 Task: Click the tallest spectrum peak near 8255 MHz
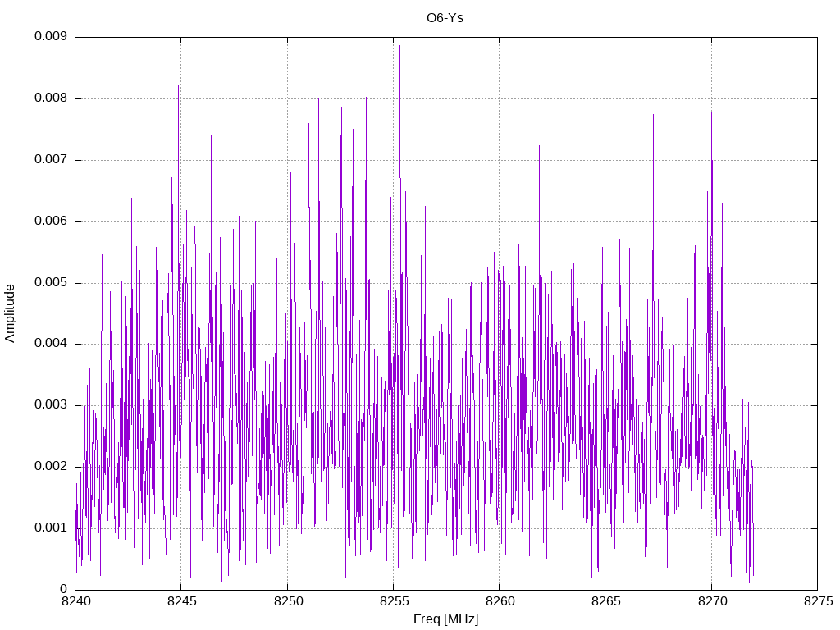coord(399,46)
